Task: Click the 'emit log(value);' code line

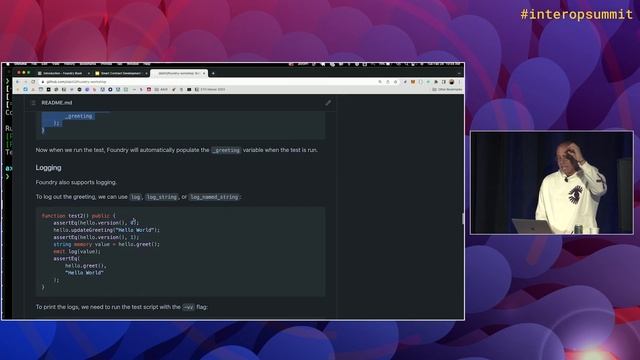Action: click(x=77, y=251)
